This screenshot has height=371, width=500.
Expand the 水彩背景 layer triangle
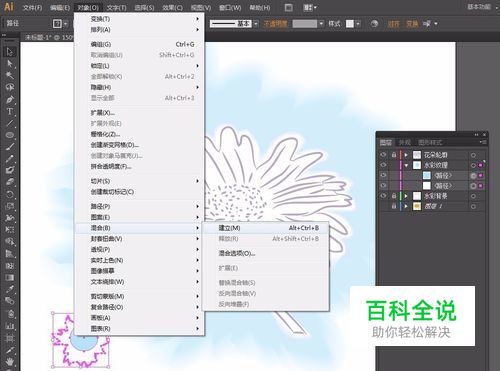click(406, 196)
